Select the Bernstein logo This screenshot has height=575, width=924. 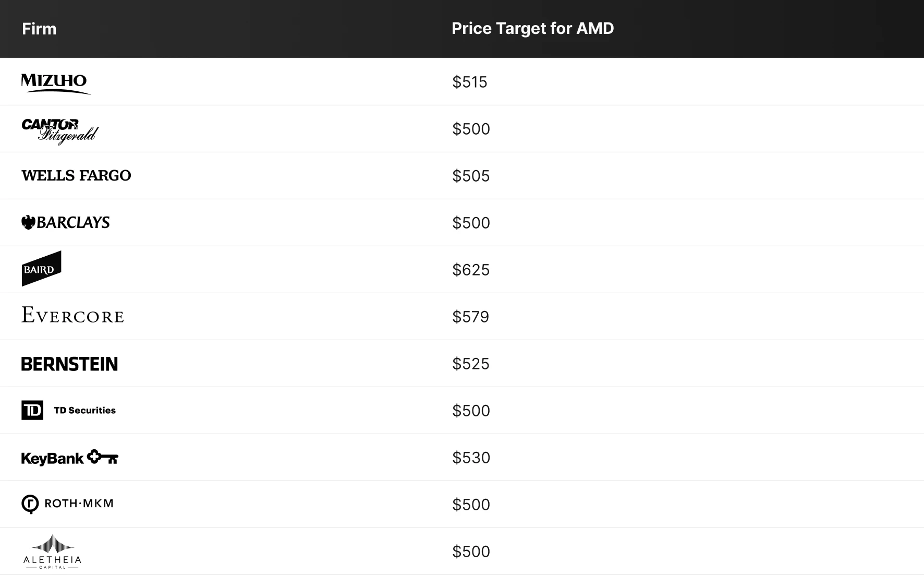click(x=69, y=364)
